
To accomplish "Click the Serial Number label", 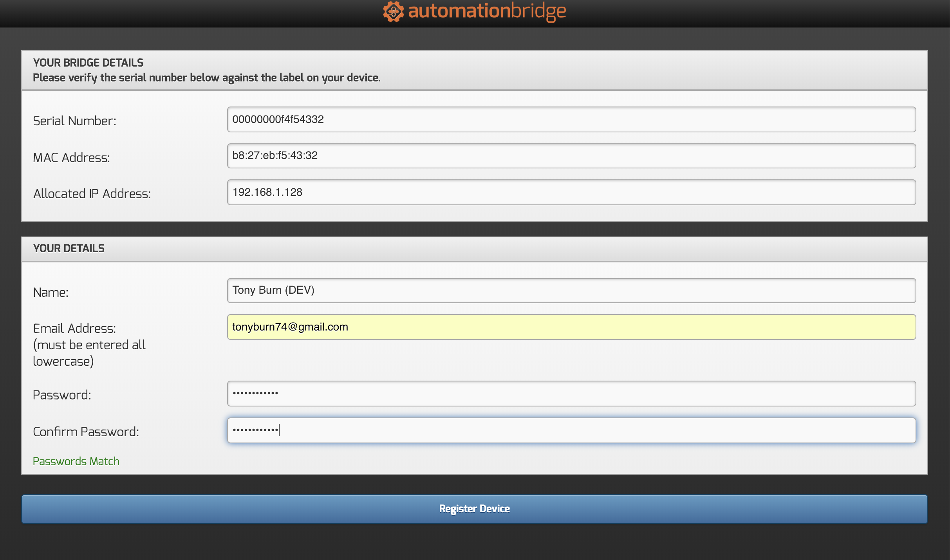I will click(74, 121).
